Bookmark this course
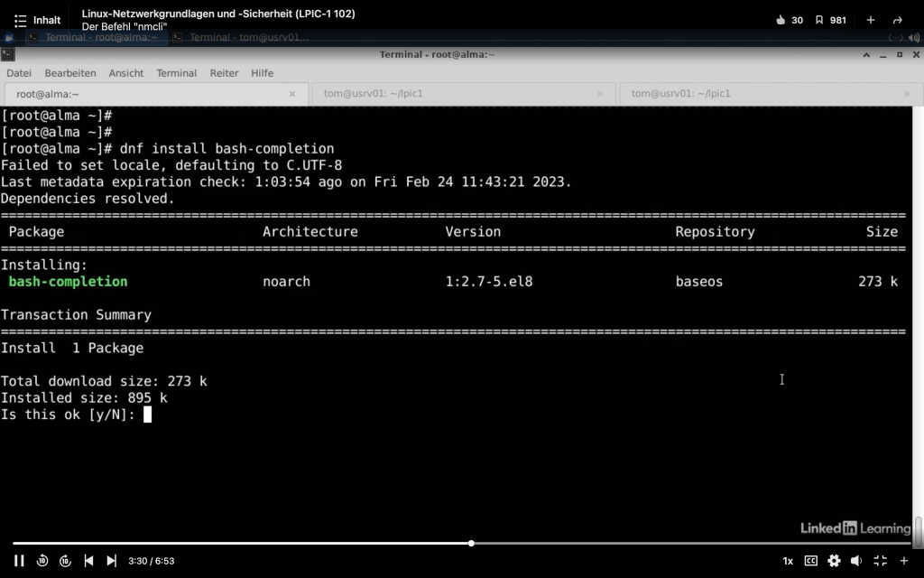Screen dimensions: 924x578 point(819,20)
